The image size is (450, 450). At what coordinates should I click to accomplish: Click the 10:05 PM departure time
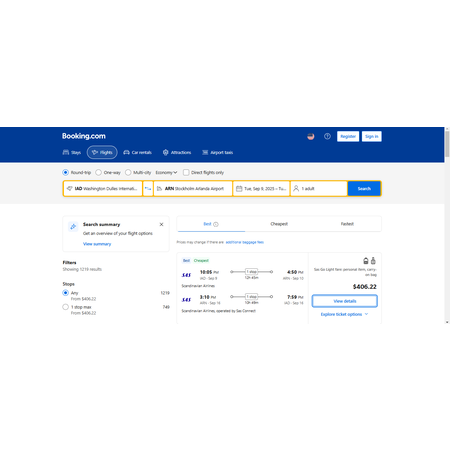(209, 272)
